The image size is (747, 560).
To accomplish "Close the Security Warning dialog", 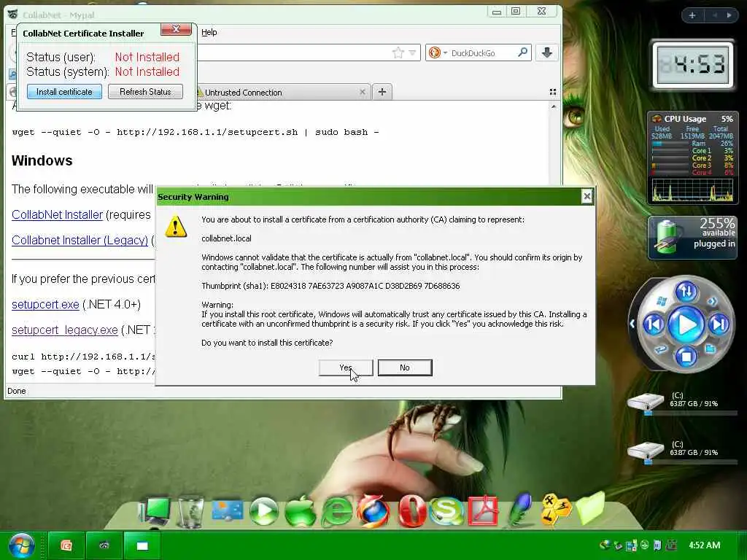I will [x=587, y=196].
